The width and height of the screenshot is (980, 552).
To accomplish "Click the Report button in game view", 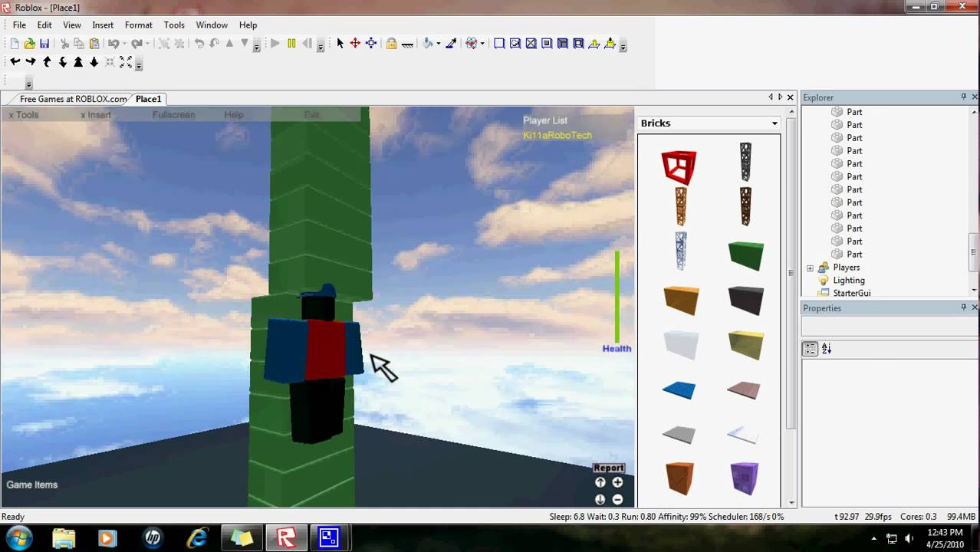I will point(609,468).
